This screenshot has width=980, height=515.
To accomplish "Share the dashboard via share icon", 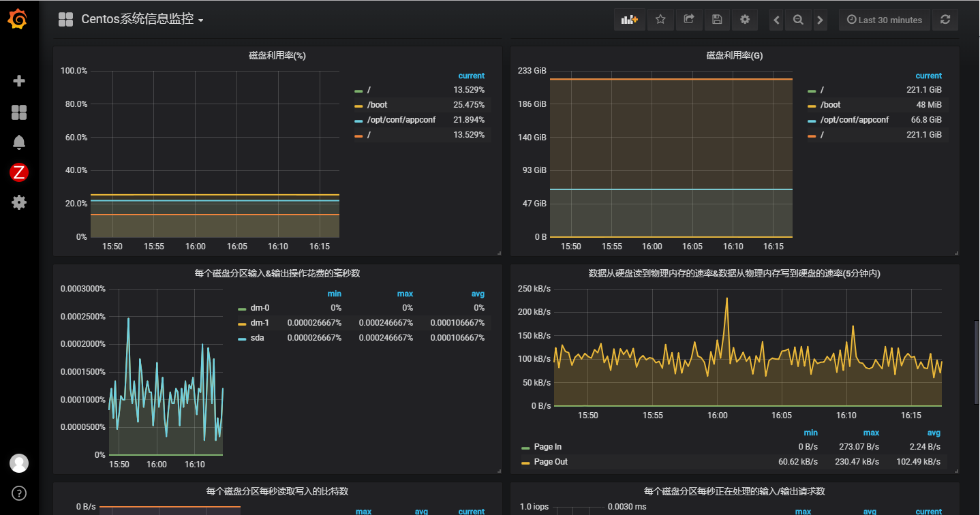I will [689, 20].
